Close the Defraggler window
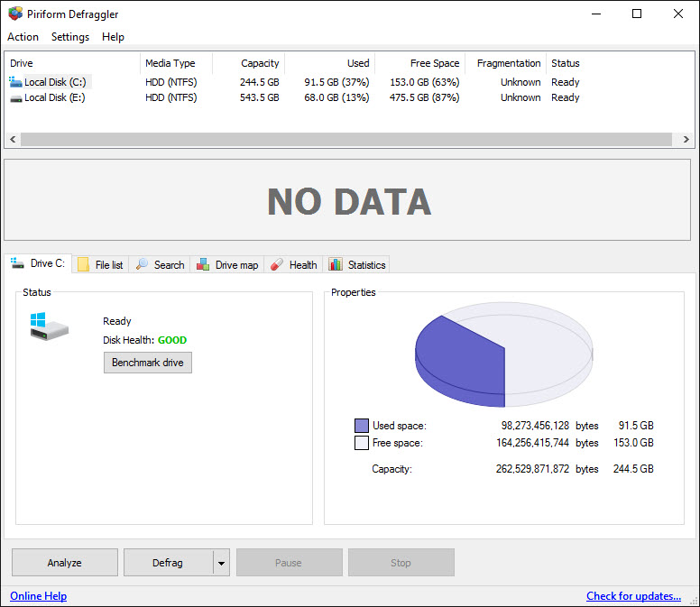Screen dimensions: 700x607 pyautogui.click(x=678, y=14)
